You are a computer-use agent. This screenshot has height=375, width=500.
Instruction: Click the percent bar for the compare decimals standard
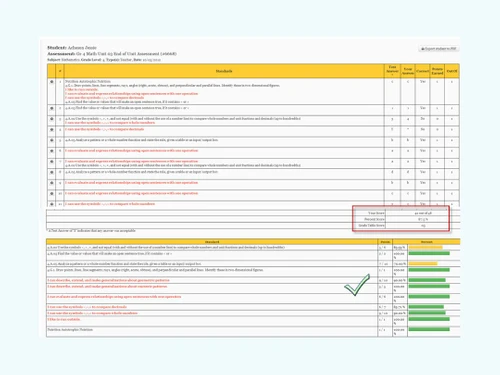(426, 307)
